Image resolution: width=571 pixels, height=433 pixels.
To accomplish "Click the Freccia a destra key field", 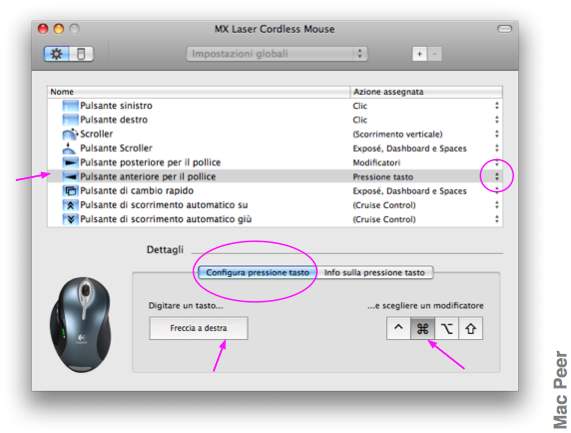I will pos(198,328).
